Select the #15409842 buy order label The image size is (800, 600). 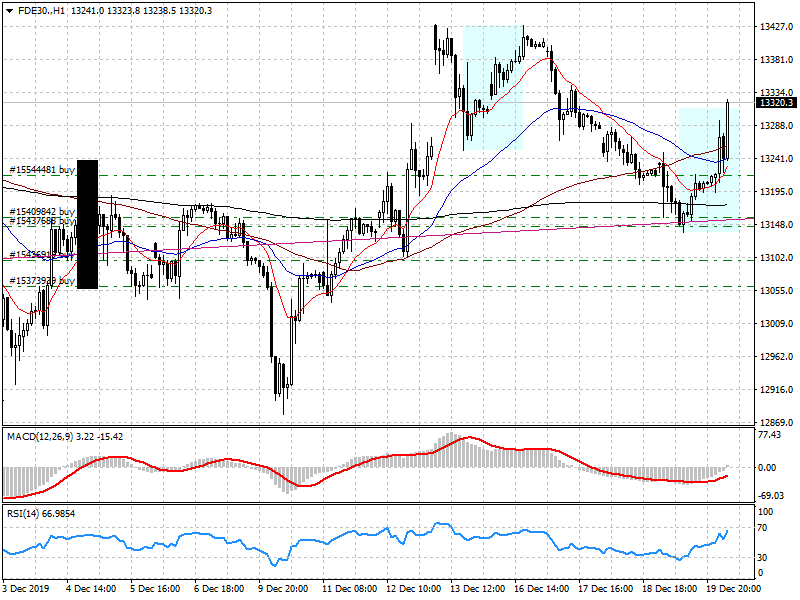pyautogui.click(x=42, y=211)
